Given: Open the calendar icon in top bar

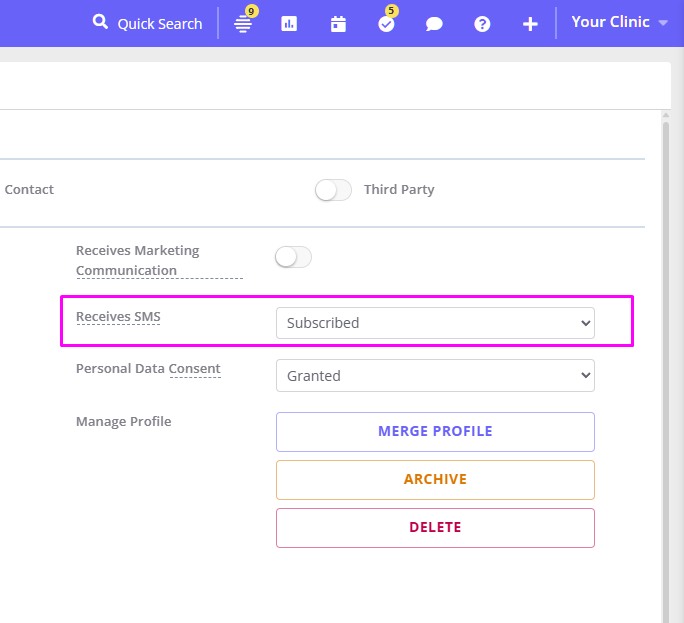Looking at the screenshot, I should pos(338,24).
